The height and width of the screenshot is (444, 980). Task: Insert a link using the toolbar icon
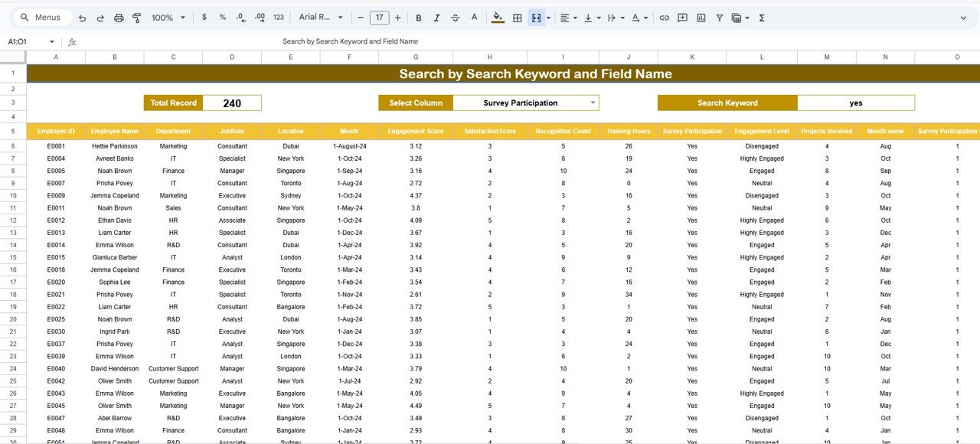(664, 17)
